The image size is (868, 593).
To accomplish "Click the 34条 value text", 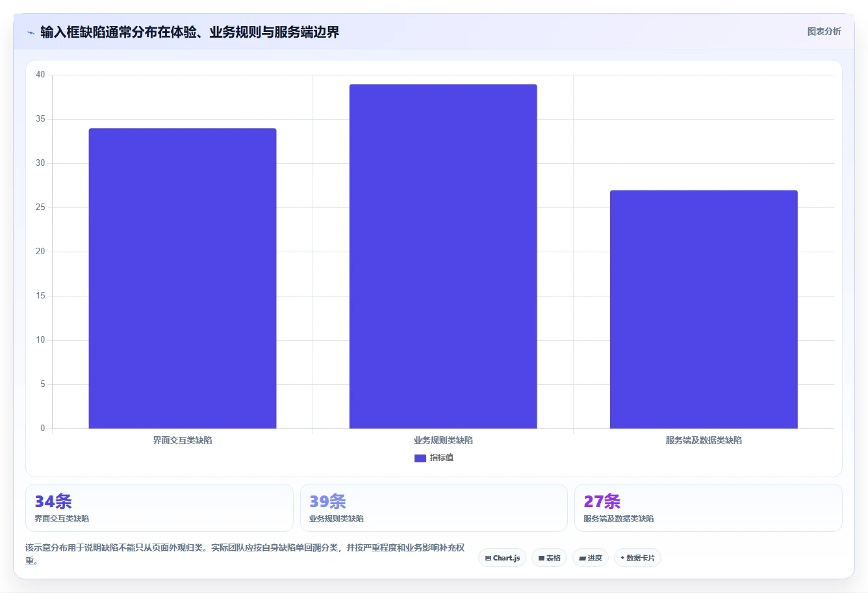I will [x=53, y=501].
